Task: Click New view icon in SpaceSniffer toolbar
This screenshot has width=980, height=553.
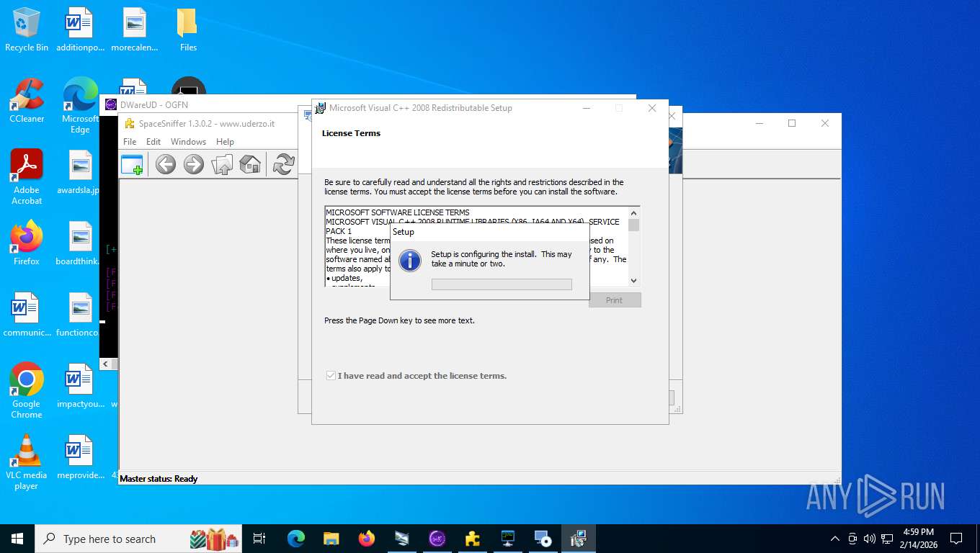Action: [x=132, y=164]
